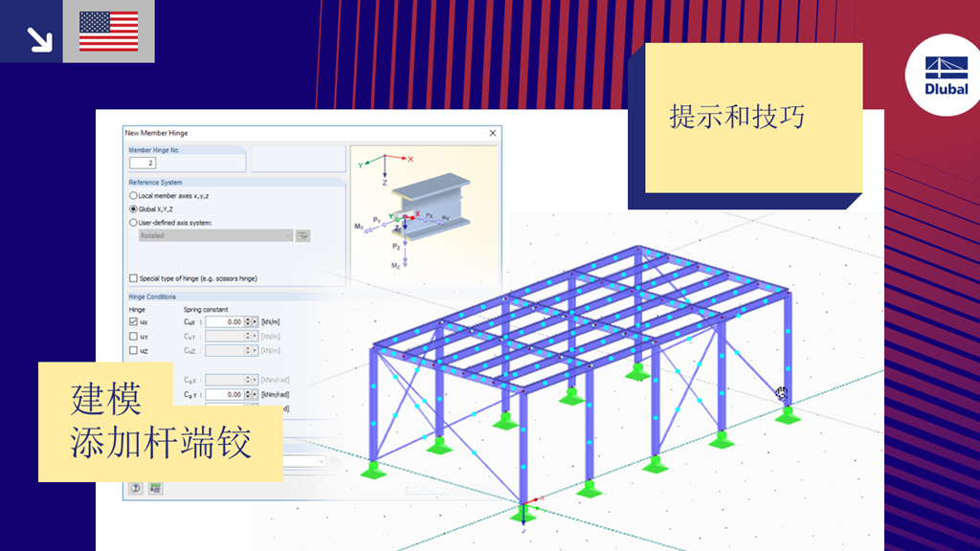980x551 pixels.
Task: Open the arrow menu next to Cux
Action: (x=255, y=321)
